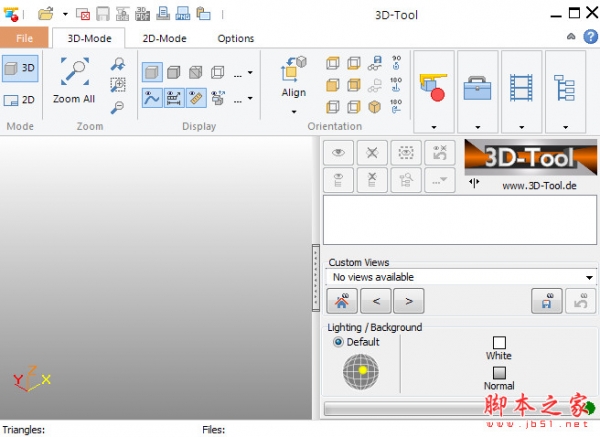Click the zoom-in magnifier icon
Screen dimensions: 600x437
(118, 64)
